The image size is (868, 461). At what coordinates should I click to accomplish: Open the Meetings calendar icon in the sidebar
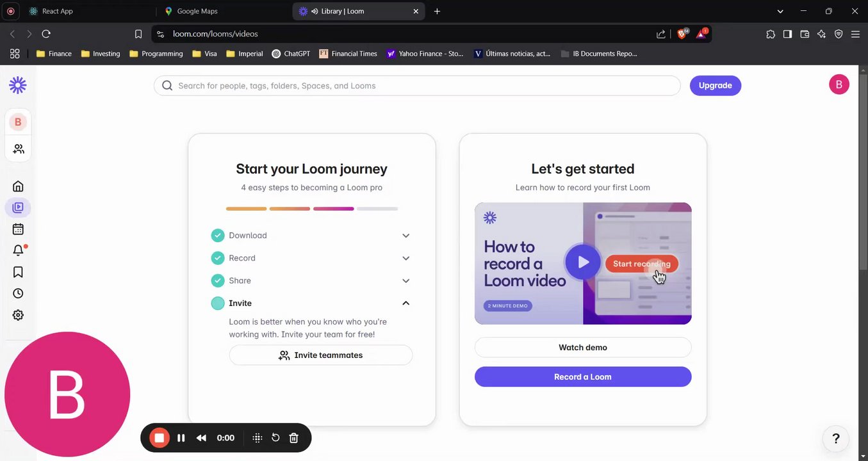[x=18, y=229]
